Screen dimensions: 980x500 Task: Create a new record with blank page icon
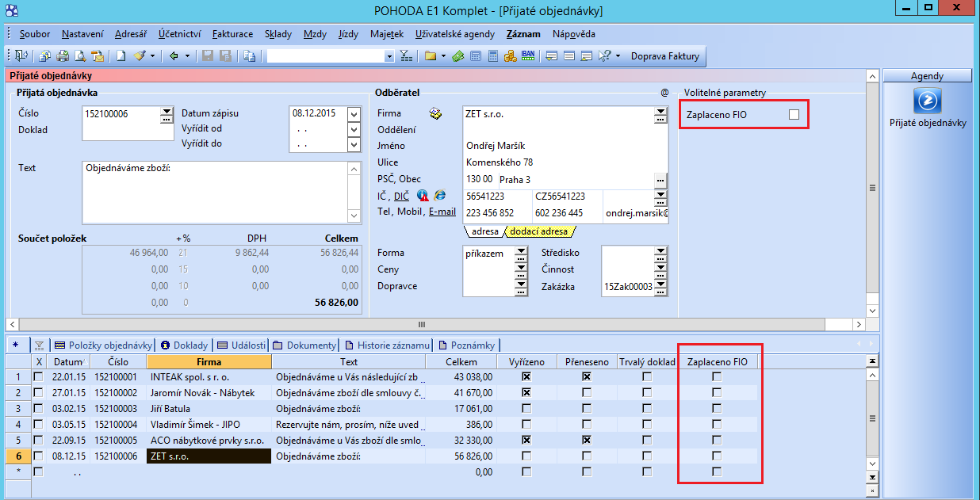pos(121,56)
